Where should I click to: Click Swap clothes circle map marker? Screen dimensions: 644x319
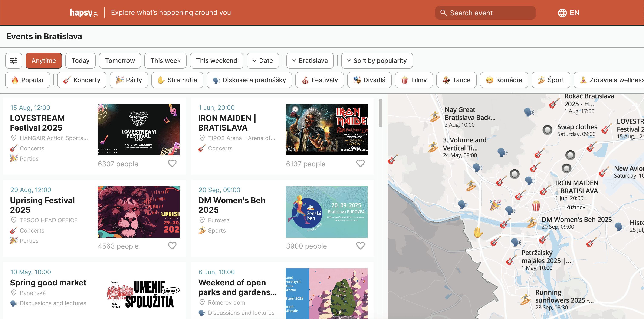[547, 130]
